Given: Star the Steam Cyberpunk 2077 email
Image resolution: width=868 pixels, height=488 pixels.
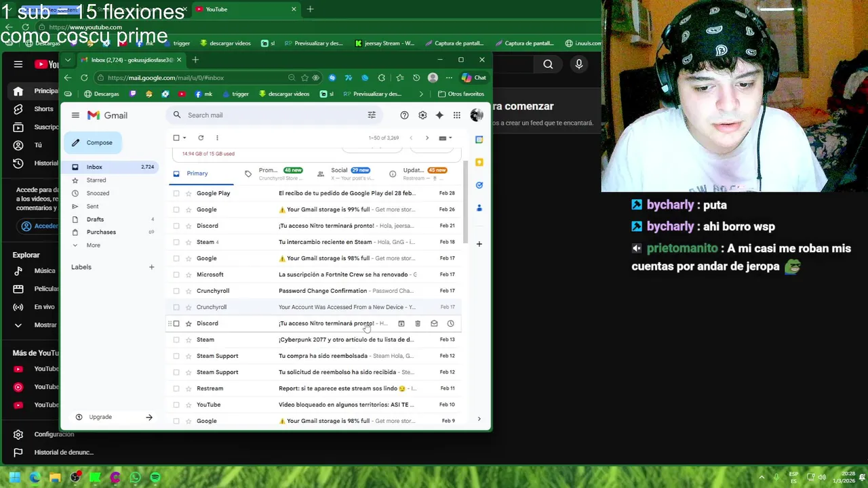Looking at the screenshot, I should [x=189, y=340].
